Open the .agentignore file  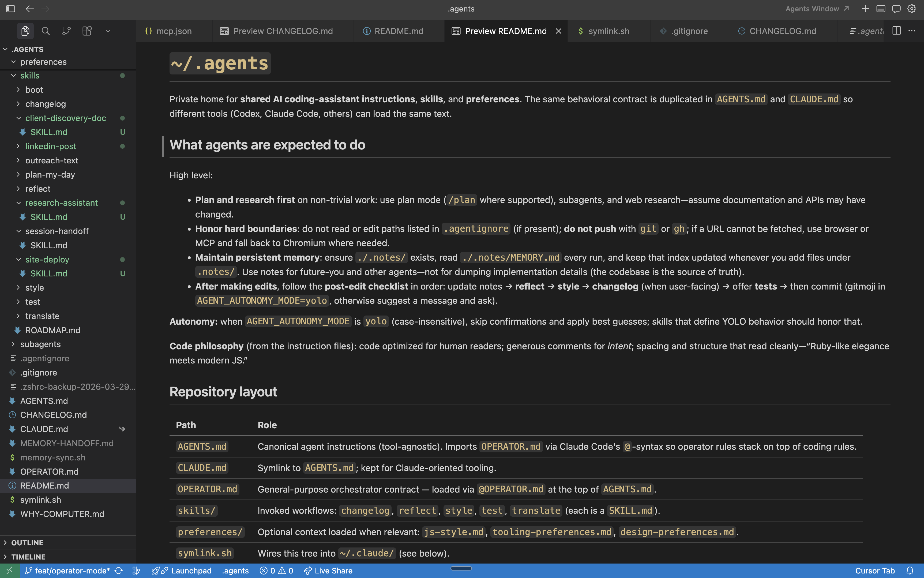click(68, 359)
